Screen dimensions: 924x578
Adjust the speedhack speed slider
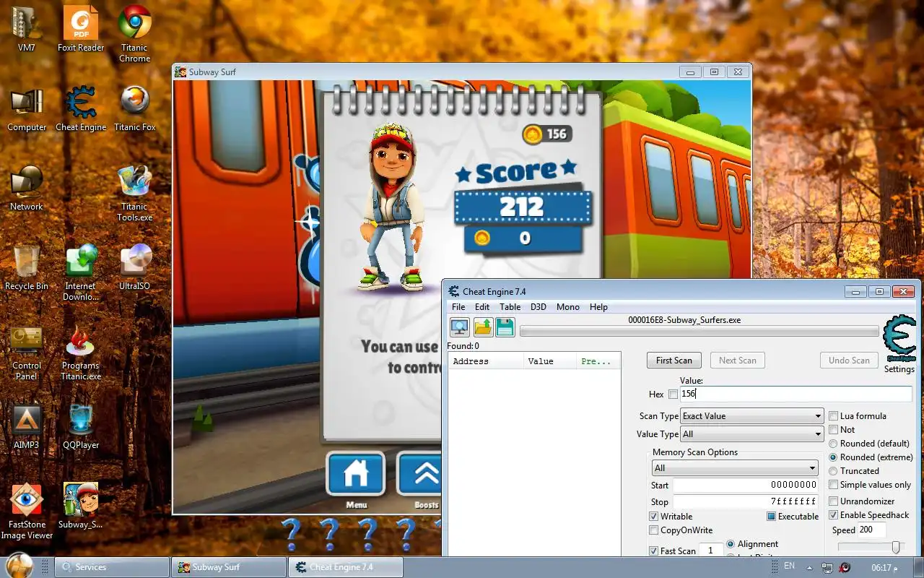[x=896, y=548]
